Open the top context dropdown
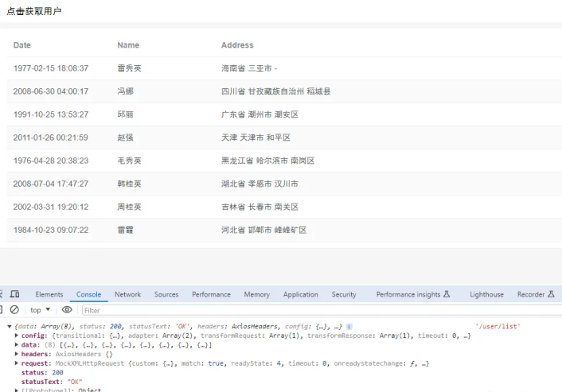The image size is (562, 392). click(40, 310)
